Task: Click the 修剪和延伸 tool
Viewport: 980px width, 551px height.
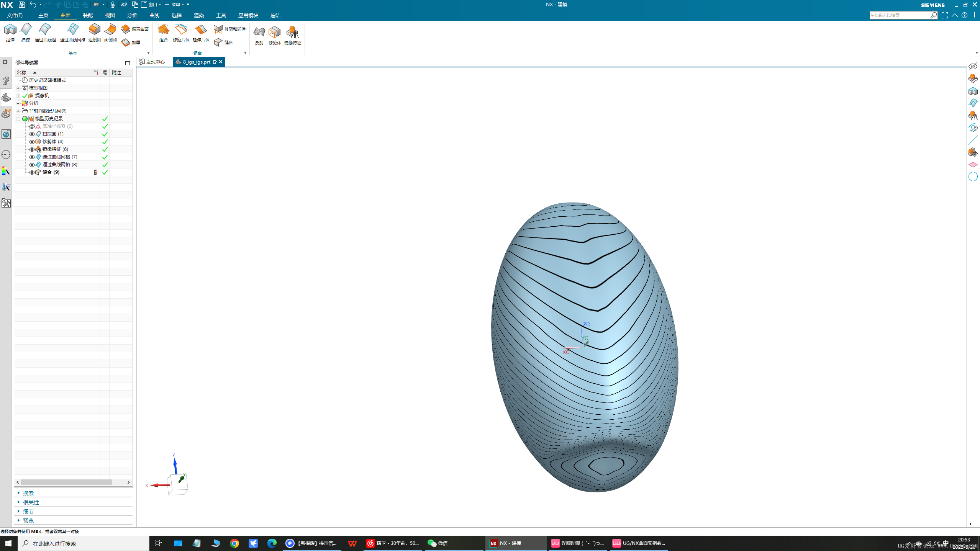Action: point(229,29)
